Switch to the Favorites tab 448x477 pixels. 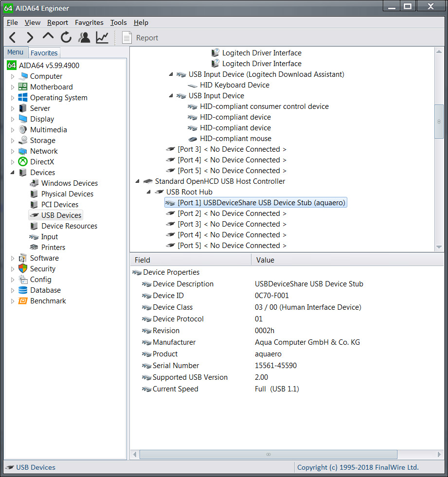point(44,53)
